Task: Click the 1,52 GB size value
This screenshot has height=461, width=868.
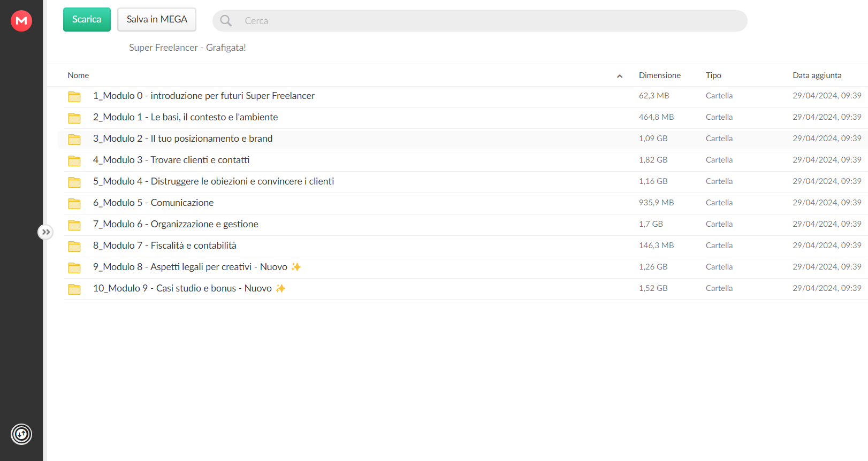Action: click(x=653, y=288)
